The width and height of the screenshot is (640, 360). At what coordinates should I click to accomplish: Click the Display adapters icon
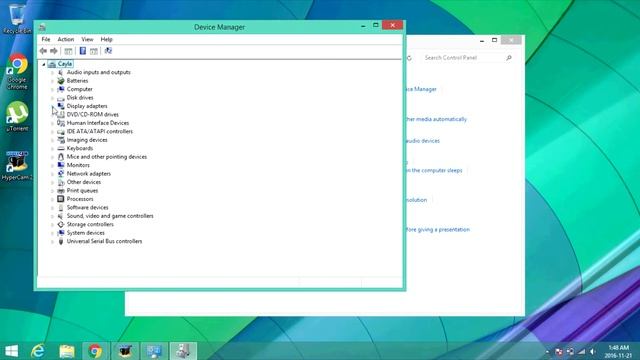click(61, 106)
